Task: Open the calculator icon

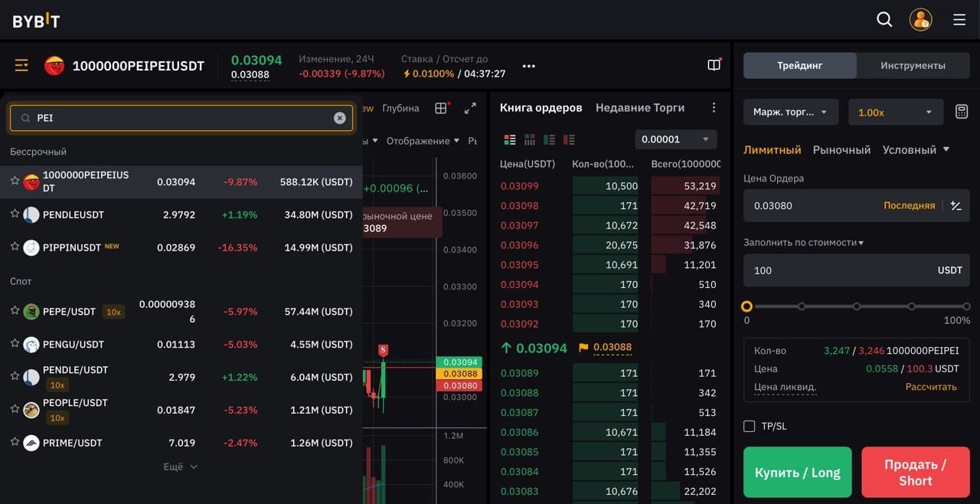Action: (x=962, y=112)
